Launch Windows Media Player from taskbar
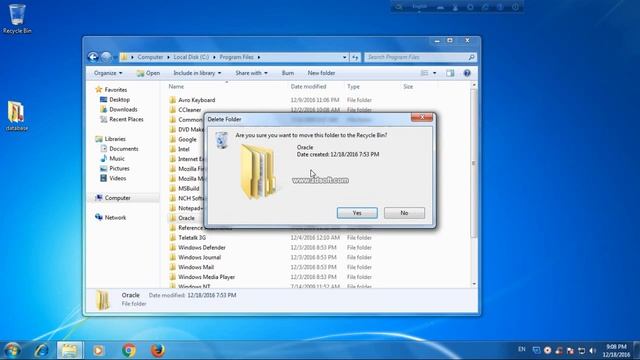Screen dimensions: 640x360 pyautogui.click(x=98, y=350)
